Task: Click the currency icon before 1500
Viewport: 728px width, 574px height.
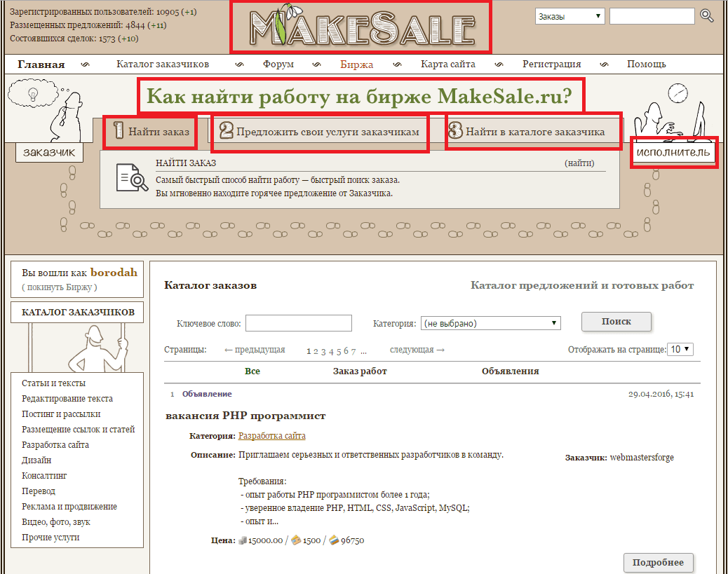Action: (x=296, y=540)
